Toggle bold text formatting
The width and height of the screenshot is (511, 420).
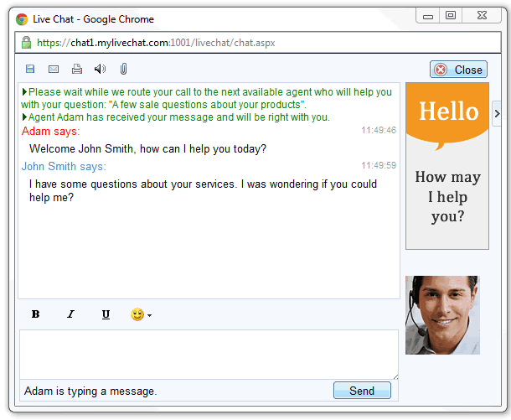35,314
